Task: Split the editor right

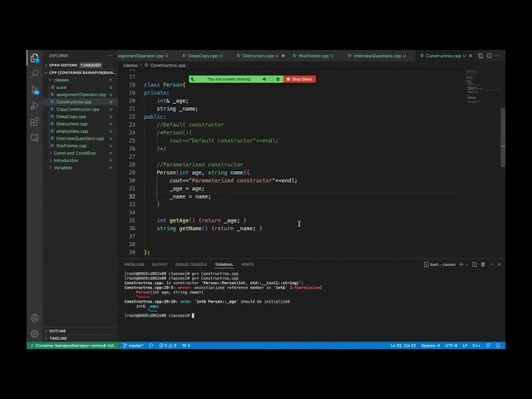Action: (x=490, y=56)
